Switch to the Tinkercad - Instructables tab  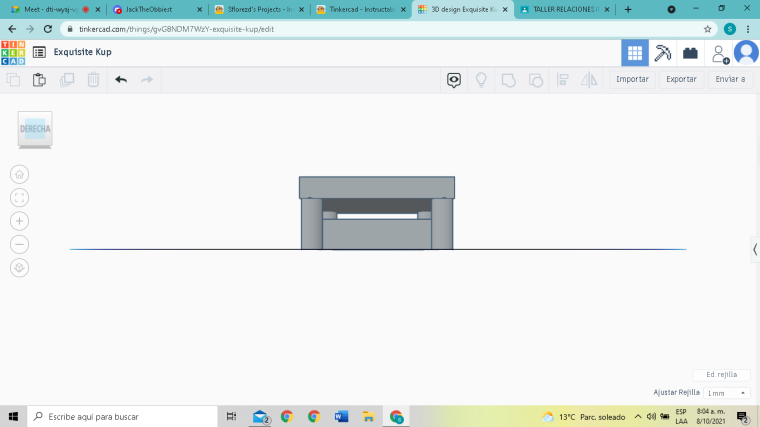coord(361,9)
